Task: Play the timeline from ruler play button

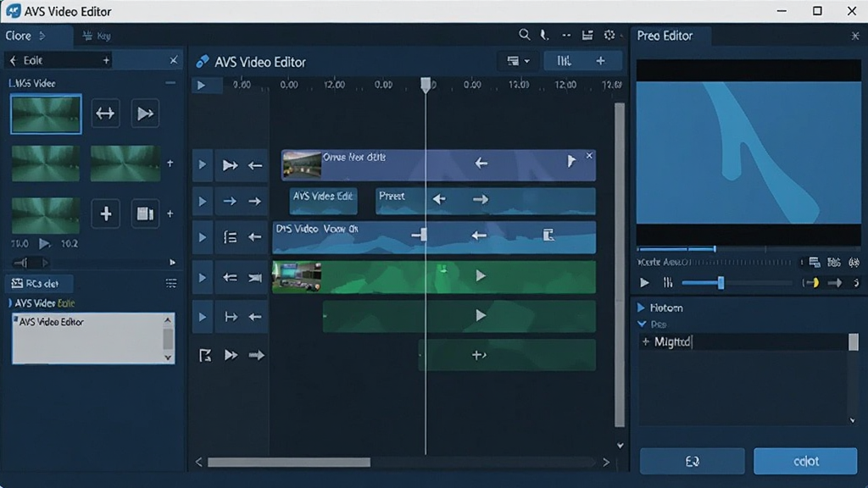Action: [x=202, y=86]
